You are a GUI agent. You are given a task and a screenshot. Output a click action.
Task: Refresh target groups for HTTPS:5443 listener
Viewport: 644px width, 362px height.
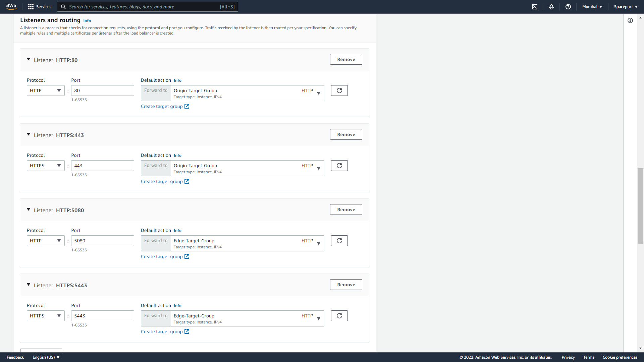tap(339, 316)
